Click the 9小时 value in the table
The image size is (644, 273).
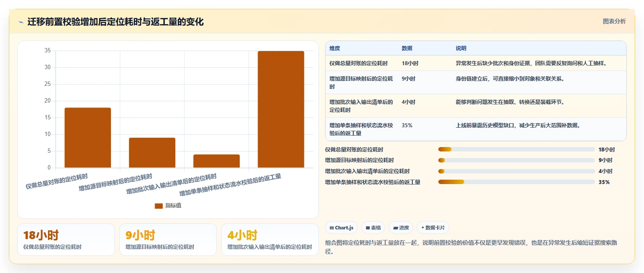pos(408,79)
